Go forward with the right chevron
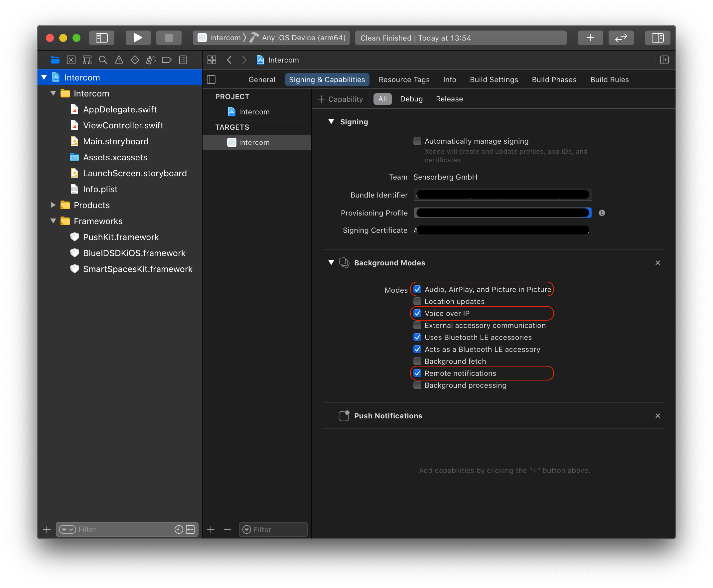The width and height of the screenshot is (713, 588). pyautogui.click(x=244, y=60)
